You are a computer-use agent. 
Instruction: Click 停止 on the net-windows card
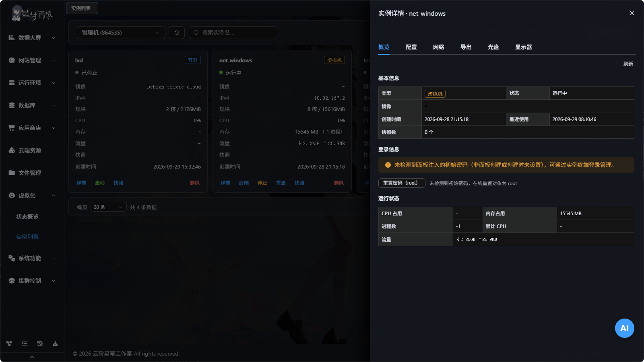[x=262, y=183]
